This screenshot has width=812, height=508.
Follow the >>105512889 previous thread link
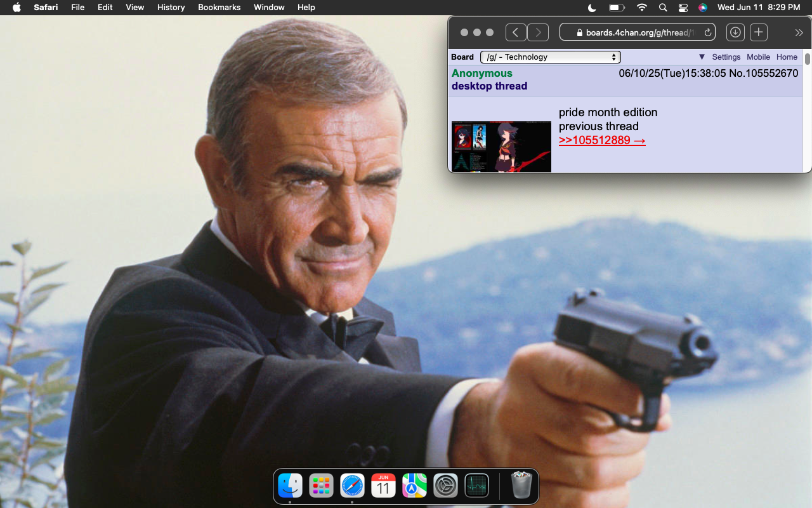[602, 140]
